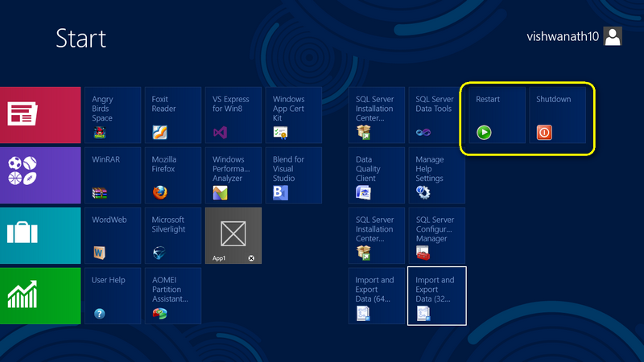The image size is (644, 362).
Task: Open the green Finance chart tile
Action: (x=40, y=296)
